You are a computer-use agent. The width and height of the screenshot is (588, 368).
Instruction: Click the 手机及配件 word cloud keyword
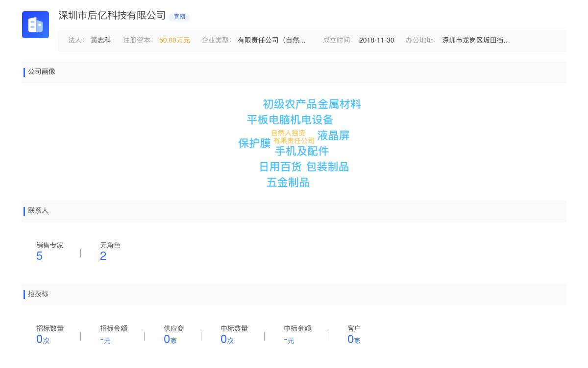pos(302,151)
